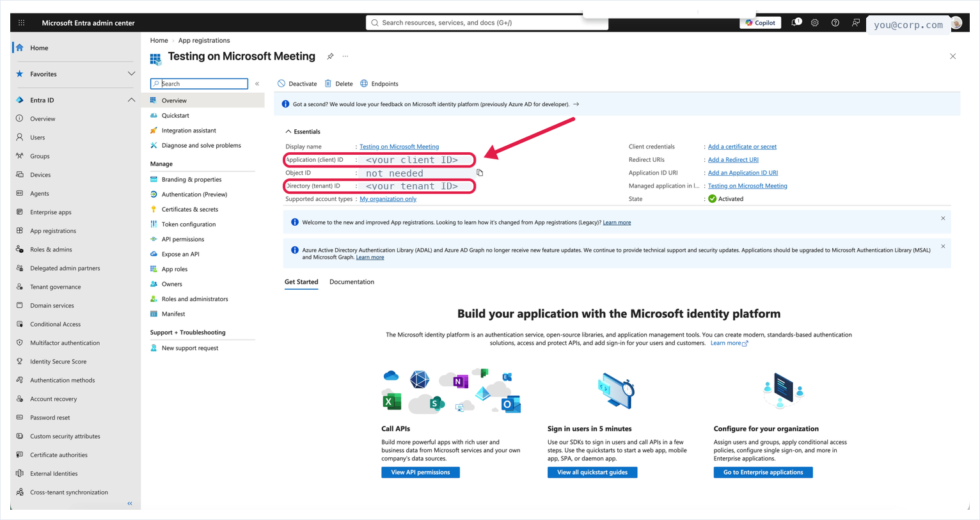Collapse the resource menu with chevrons

point(257,84)
